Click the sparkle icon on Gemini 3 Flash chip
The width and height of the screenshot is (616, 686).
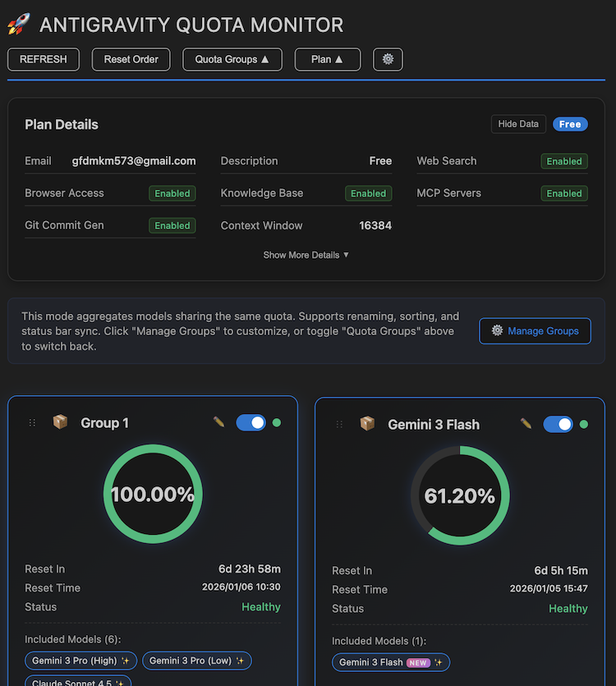point(438,662)
